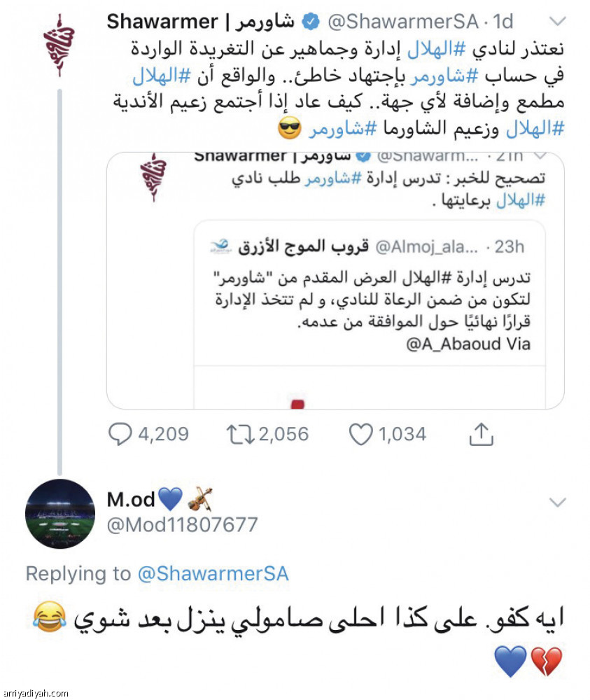Viewport: 590px width, 700px height.
Task: Click the verified badge on the quoted tweet
Action: tap(363, 156)
